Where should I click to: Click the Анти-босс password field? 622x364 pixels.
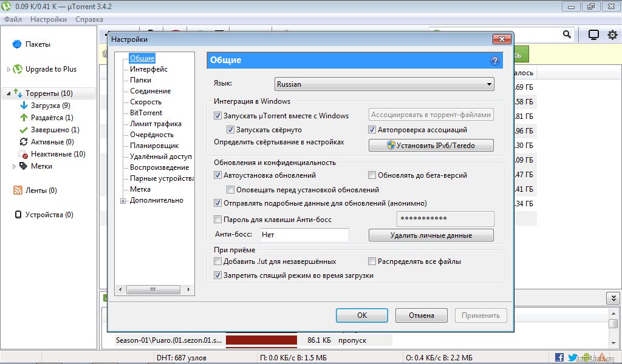pos(445,218)
